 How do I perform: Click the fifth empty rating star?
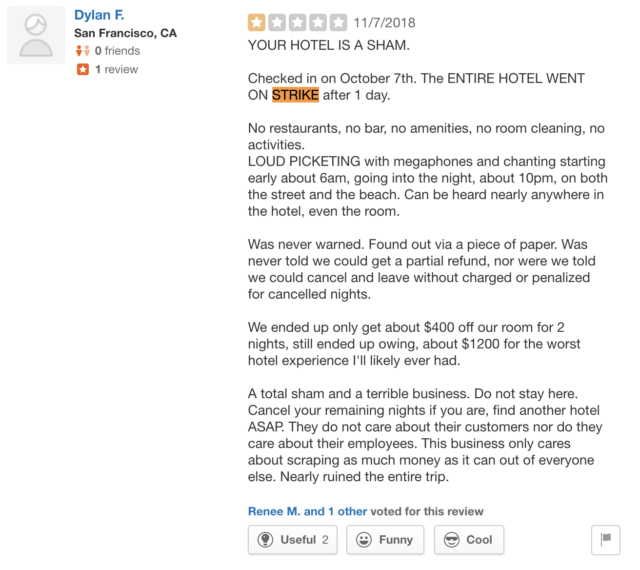[338, 22]
